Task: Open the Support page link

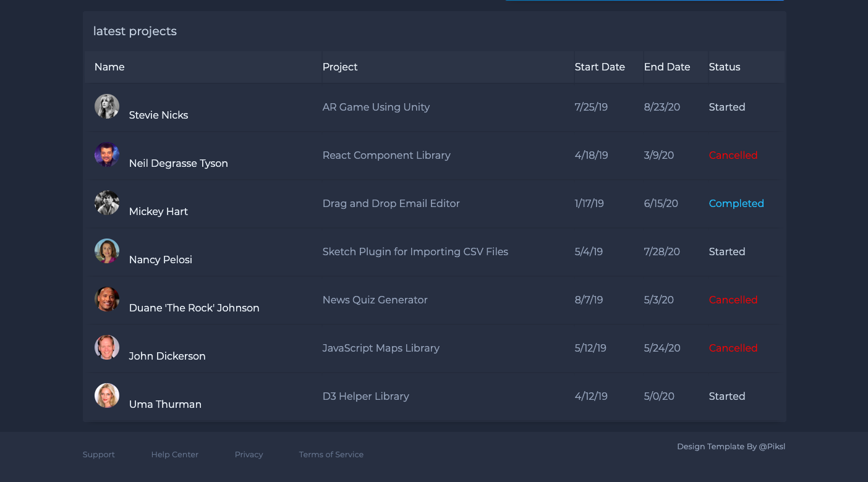Action: pyautogui.click(x=98, y=454)
